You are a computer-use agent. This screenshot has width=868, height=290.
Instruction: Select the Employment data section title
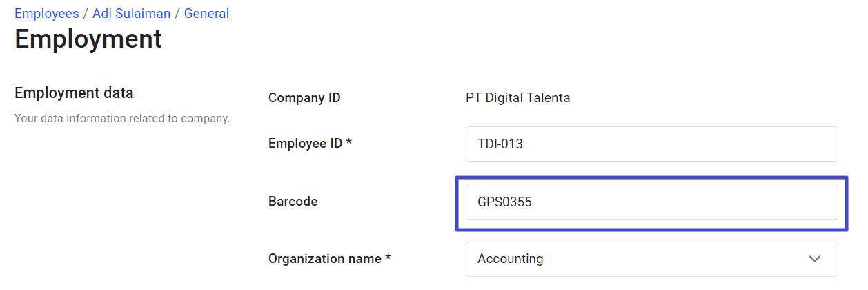click(74, 93)
